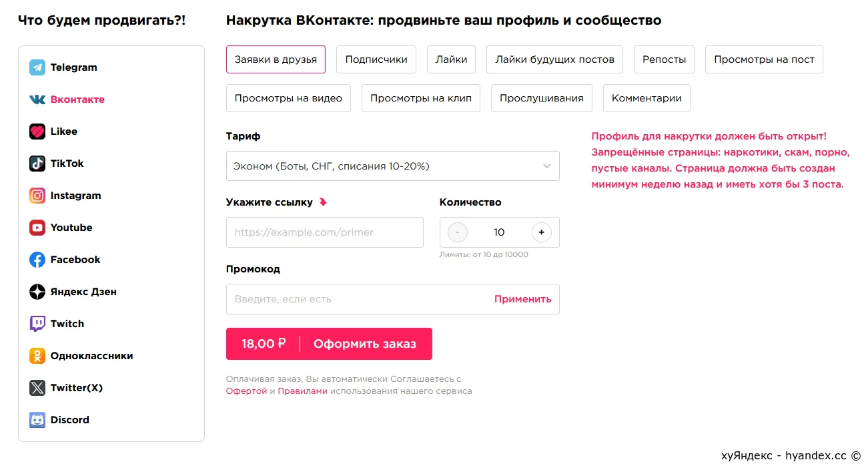Select the Discord icon

click(x=37, y=420)
